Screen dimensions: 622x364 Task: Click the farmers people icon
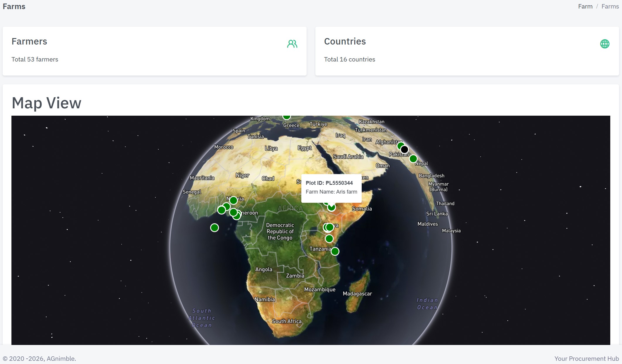pyautogui.click(x=292, y=44)
